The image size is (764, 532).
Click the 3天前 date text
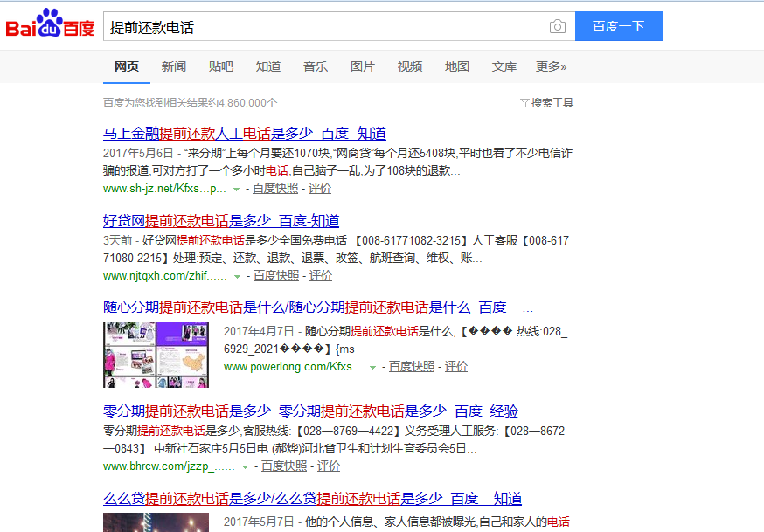pos(118,240)
